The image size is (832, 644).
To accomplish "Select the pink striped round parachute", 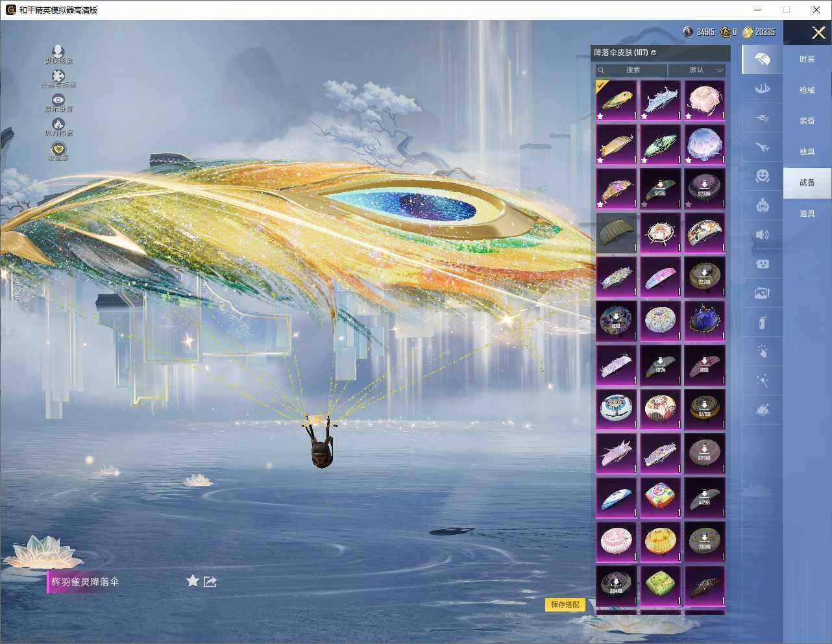I will click(617, 542).
